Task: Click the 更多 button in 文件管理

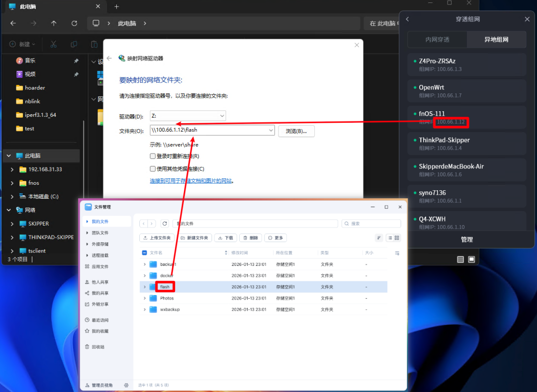Action: pyautogui.click(x=275, y=237)
